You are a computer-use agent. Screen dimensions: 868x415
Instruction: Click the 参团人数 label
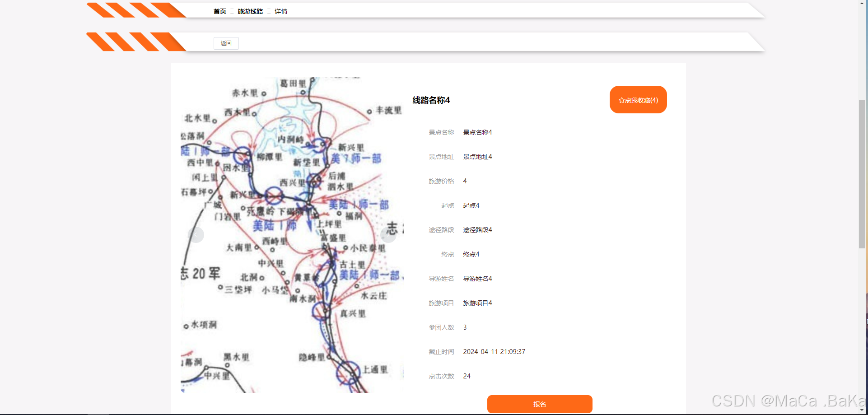click(441, 327)
